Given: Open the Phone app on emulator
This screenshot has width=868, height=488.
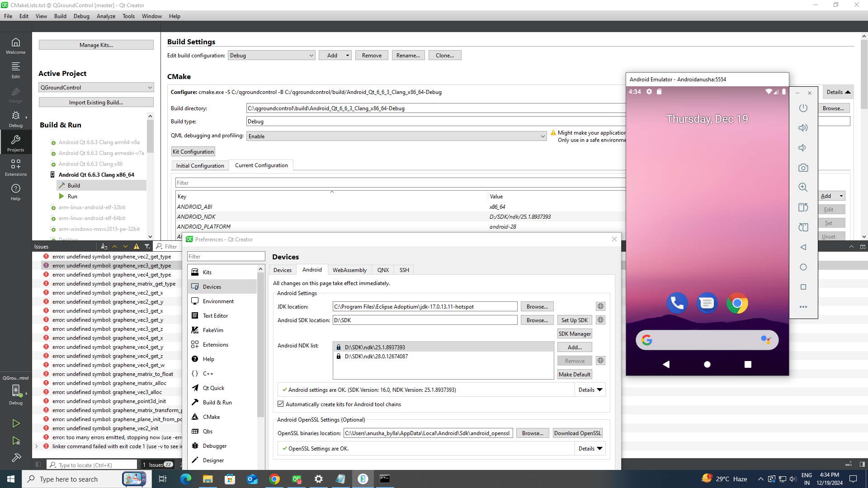Looking at the screenshot, I should (677, 303).
